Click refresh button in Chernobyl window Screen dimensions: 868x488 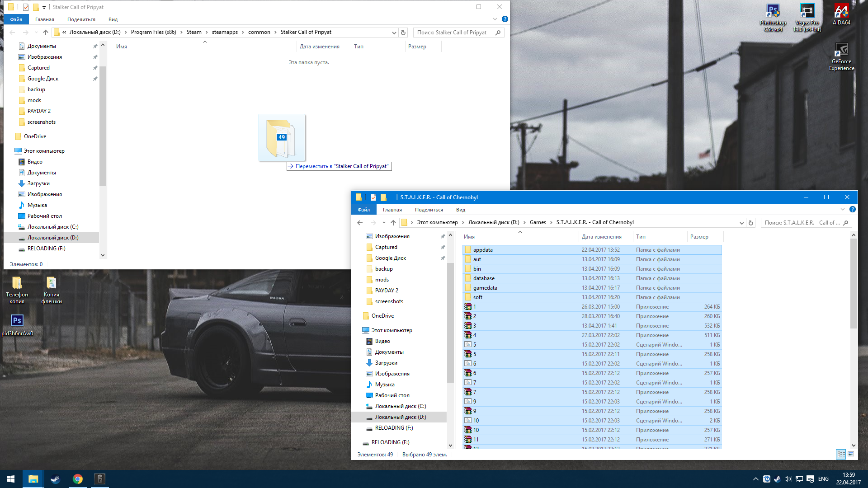pyautogui.click(x=751, y=223)
